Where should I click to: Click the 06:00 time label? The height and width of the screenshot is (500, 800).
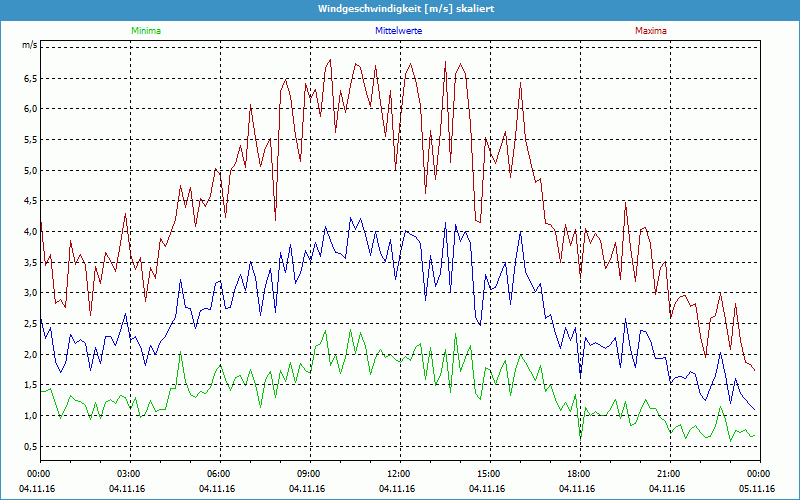click(x=220, y=474)
